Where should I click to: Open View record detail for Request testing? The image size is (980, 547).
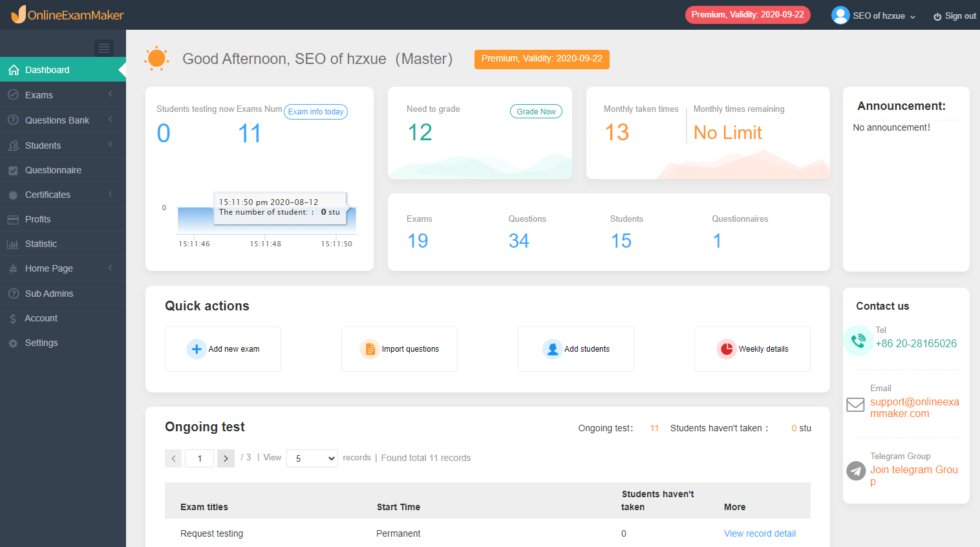(760, 533)
